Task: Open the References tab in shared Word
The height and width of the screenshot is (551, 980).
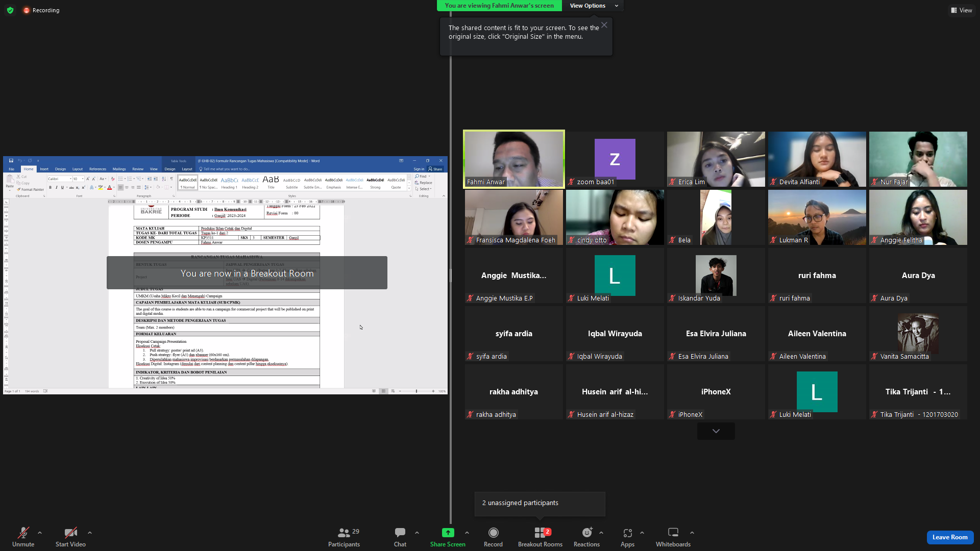Action: coord(97,169)
